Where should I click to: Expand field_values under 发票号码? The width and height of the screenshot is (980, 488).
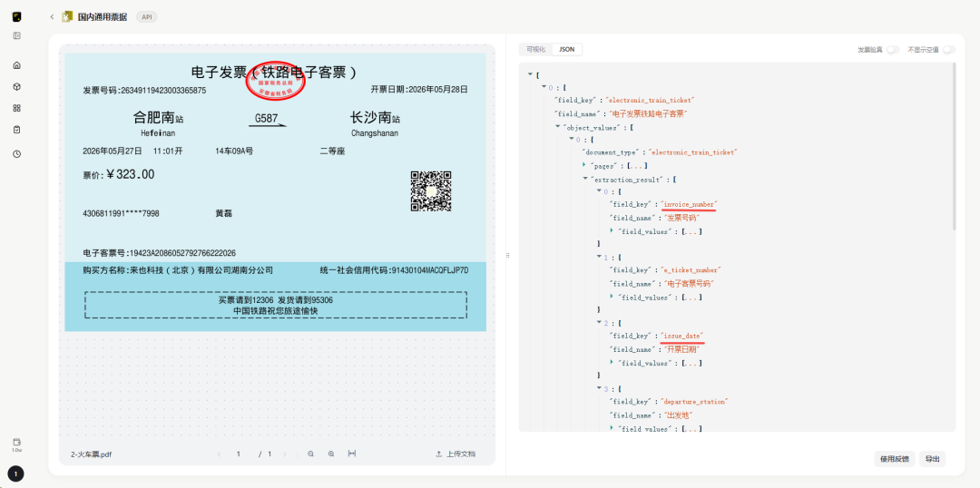612,231
